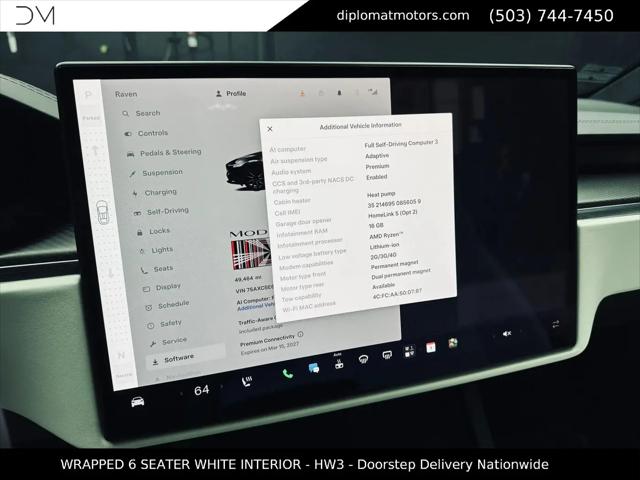The width and height of the screenshot is (640, 480).
Task: Unmute using the muted speaker icon
Action: 507,334
